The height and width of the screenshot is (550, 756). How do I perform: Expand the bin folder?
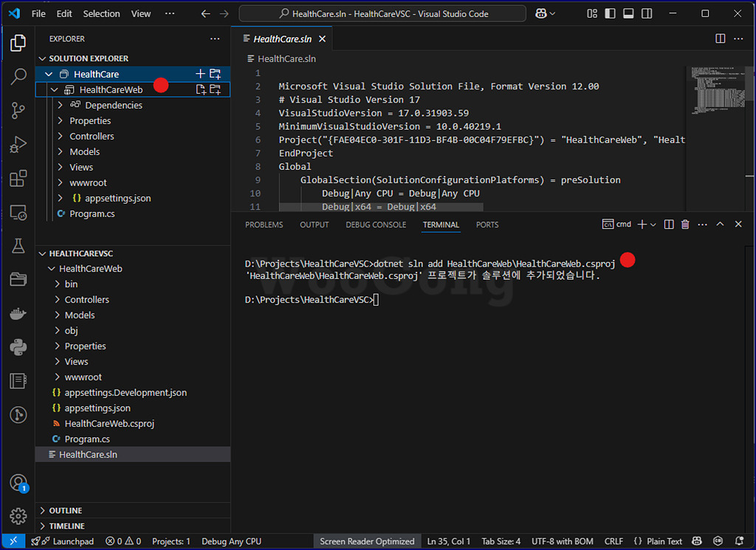tap(57, 284)
